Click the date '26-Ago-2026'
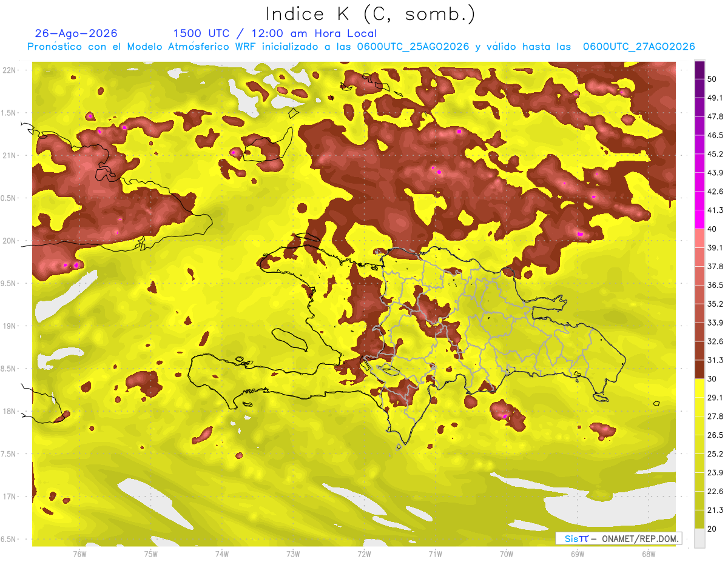 click(x=76, y=33)
